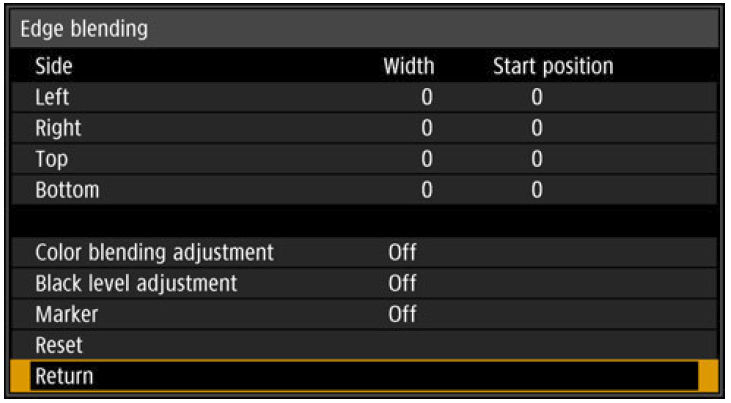Click the Top Start position value
The width and height of the screenshot is (731, 403).
[536, 160]
